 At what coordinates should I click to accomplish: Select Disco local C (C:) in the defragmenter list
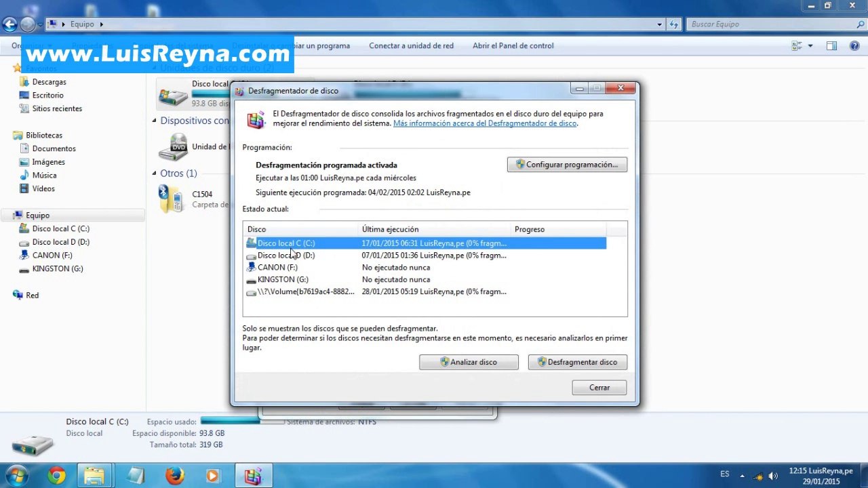click(x=425, y=243)
